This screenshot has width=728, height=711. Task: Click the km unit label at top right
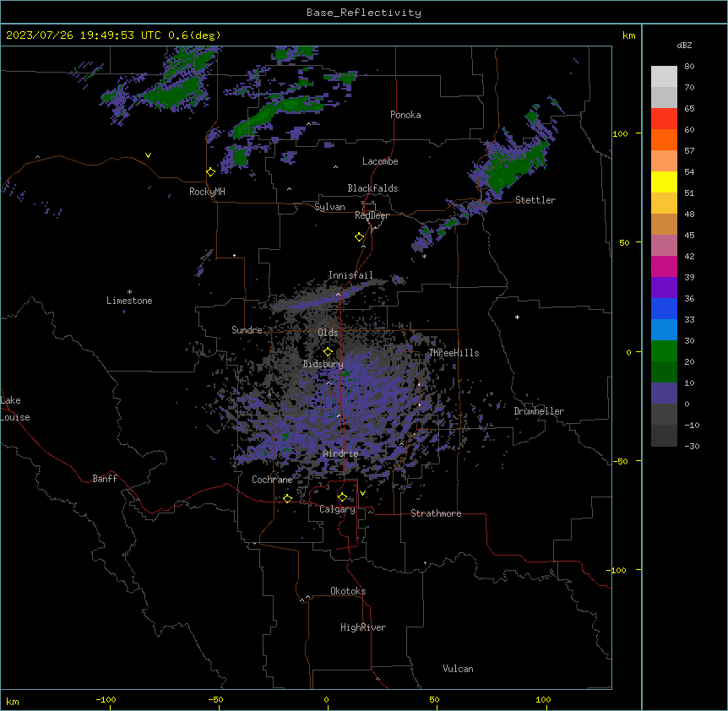click(x=628, y=35)
